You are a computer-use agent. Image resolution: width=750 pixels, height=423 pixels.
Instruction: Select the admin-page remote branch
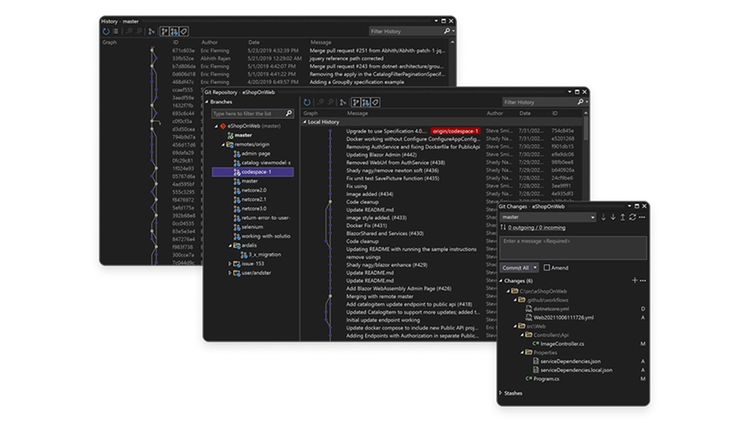coord(255,154)
